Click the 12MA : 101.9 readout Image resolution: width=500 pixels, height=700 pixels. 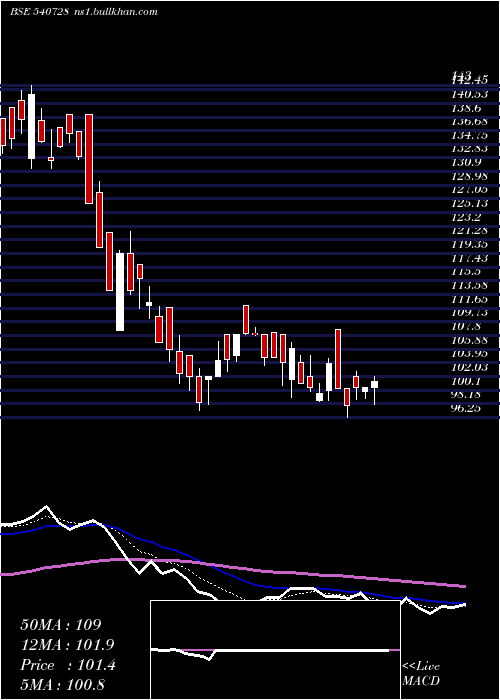67,645
